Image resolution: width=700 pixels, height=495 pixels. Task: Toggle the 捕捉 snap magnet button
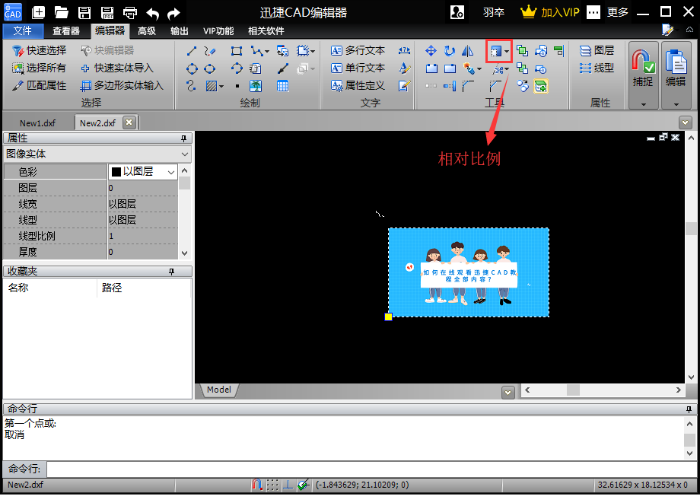643,67
